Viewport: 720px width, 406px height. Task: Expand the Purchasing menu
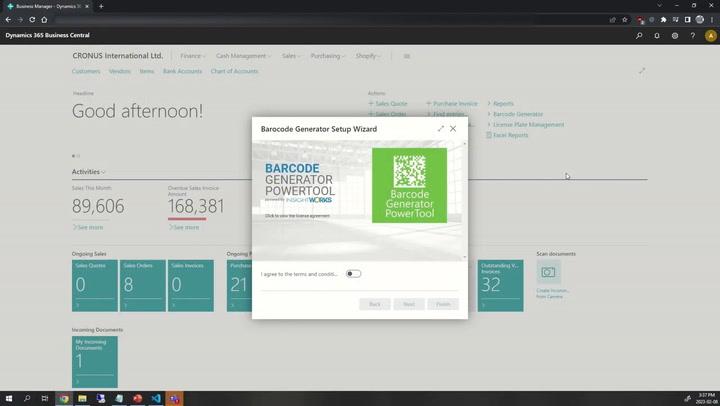coord(327,56)
